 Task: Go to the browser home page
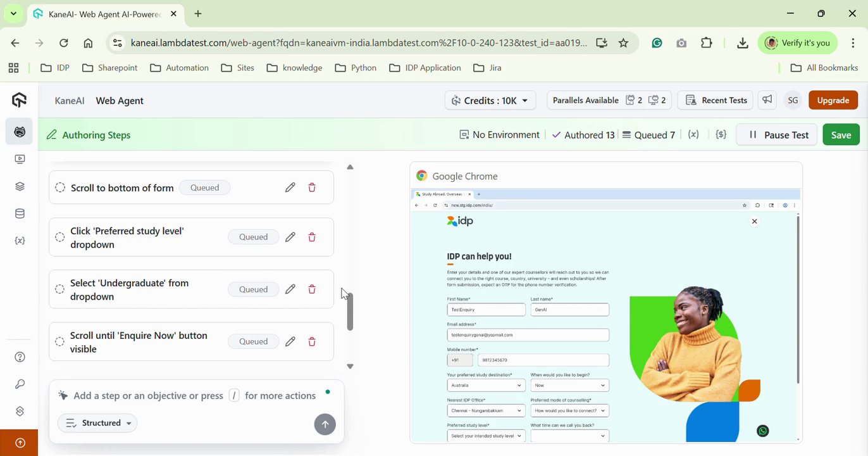pos(89,43)
